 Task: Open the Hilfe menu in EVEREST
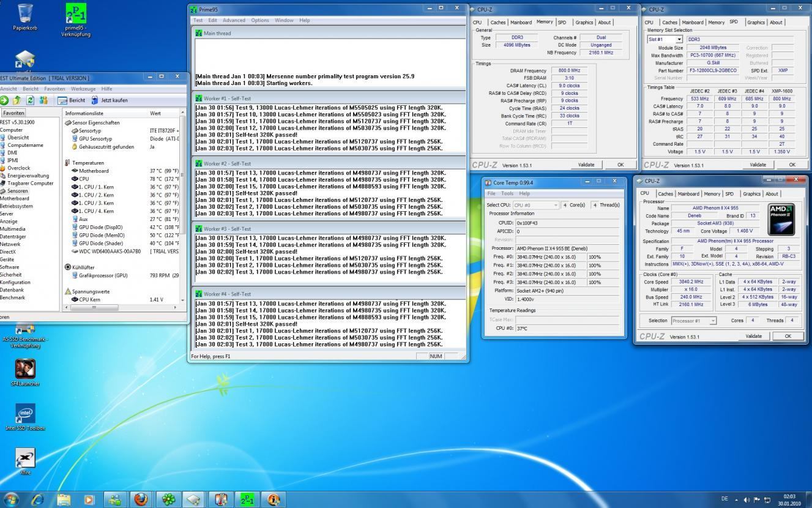click(106, 89)
